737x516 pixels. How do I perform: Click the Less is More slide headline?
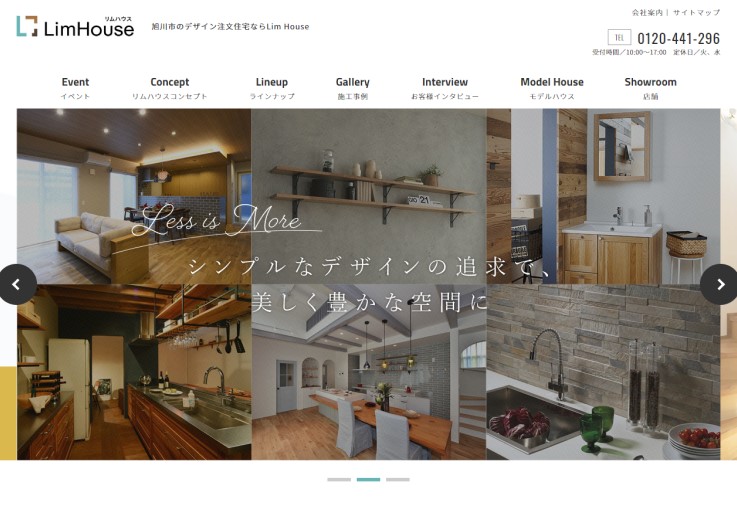217,221
